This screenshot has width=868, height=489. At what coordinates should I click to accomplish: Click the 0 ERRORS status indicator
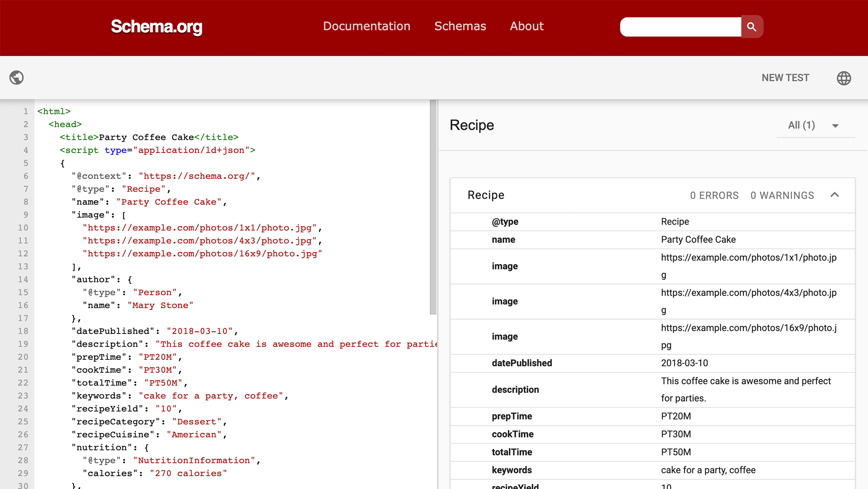coord(715,194)
